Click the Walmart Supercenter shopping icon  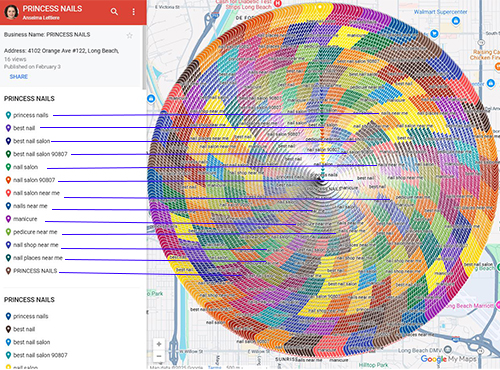[x=456, y=21]
